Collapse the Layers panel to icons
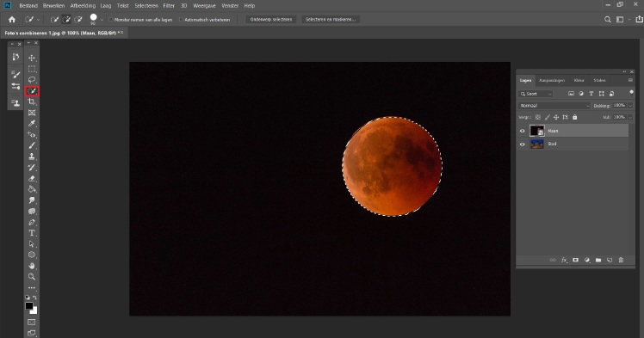The height and width of the screenshot is (338, 644). pos(625,71)
